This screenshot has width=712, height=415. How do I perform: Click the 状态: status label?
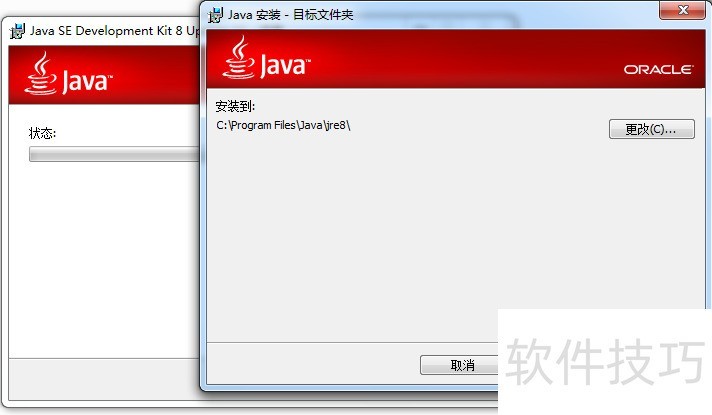pos(42,133)
